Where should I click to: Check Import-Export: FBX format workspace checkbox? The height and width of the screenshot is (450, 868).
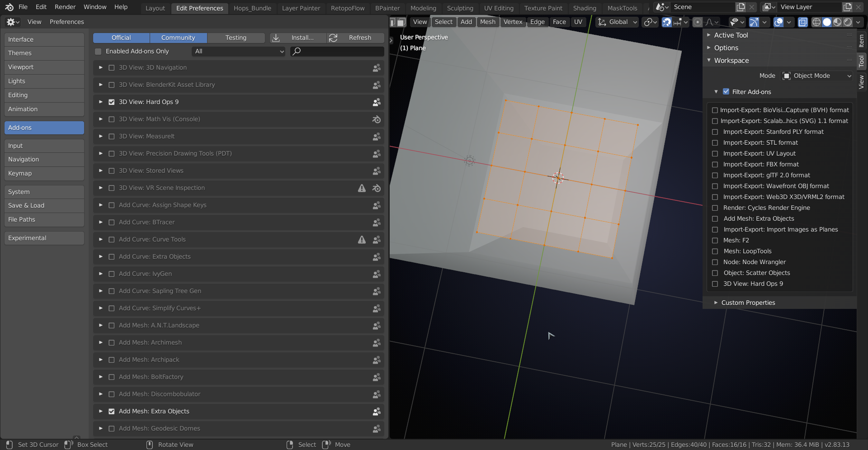715,165
